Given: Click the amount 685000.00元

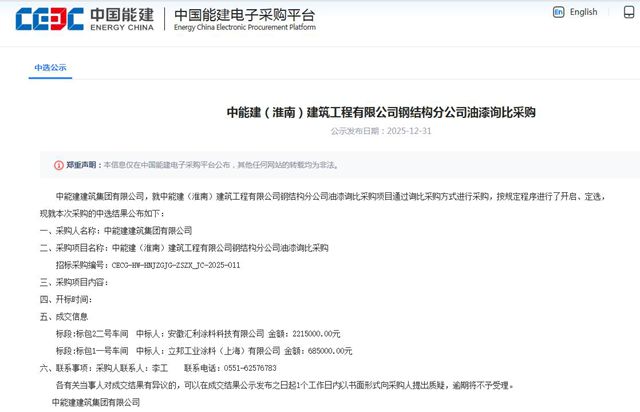Looking at the screenshot, I should click(330, 351).
